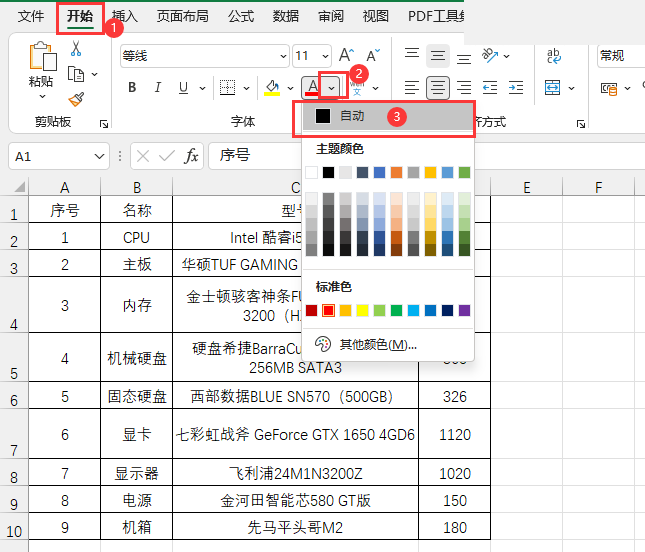Select cell containing 固态硬盘
This screenshot has width=645, height=552.
137,396
